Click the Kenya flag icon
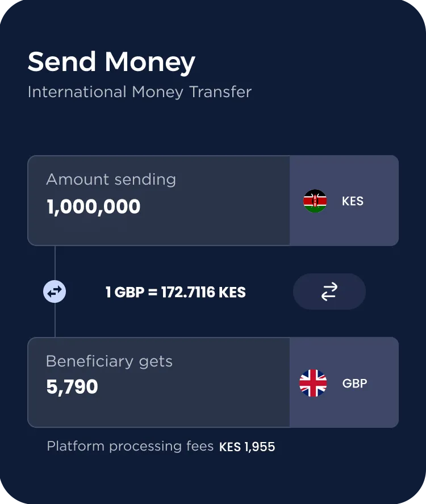Viewport: 426px width, 504px height. tap(315, 201)
